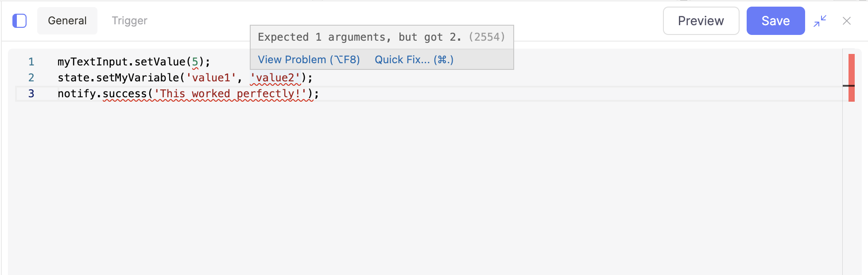Click the underlined number 5 in setValue

(x=195, y=62)
